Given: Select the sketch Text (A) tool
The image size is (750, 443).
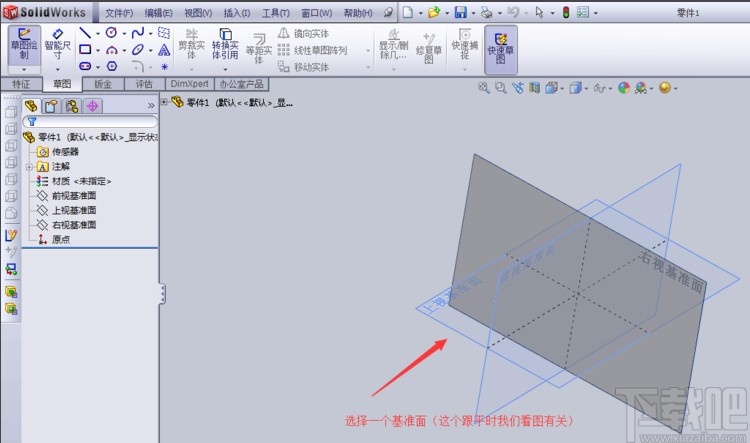Looking at the screenshot, I should click(x=164, y=50).
